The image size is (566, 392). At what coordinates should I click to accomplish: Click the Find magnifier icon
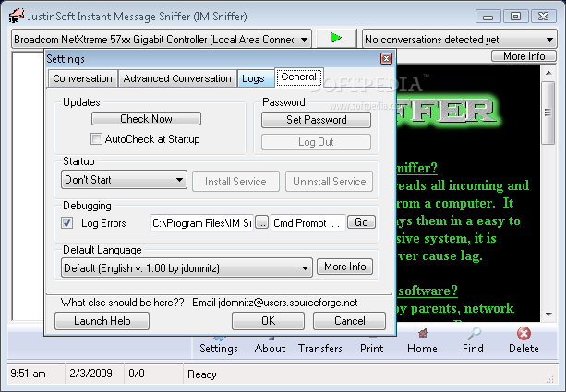point(474,334)
